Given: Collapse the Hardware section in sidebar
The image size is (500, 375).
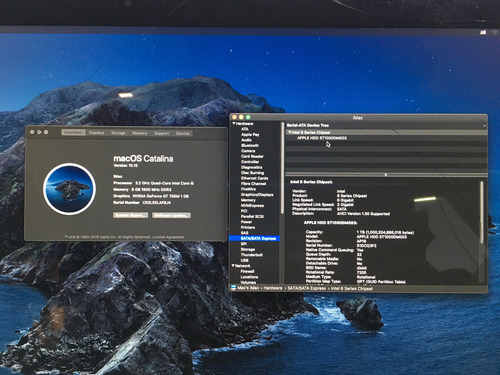Looking at the screenshot, I should [x=234, y=124].
